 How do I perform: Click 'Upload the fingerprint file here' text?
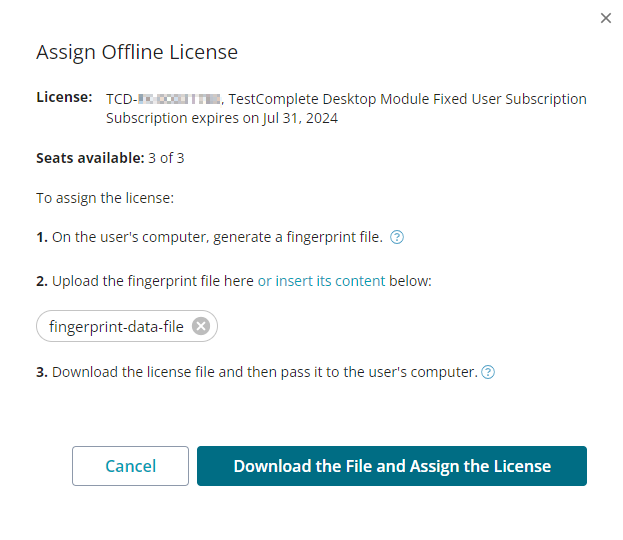pos(152,281)
